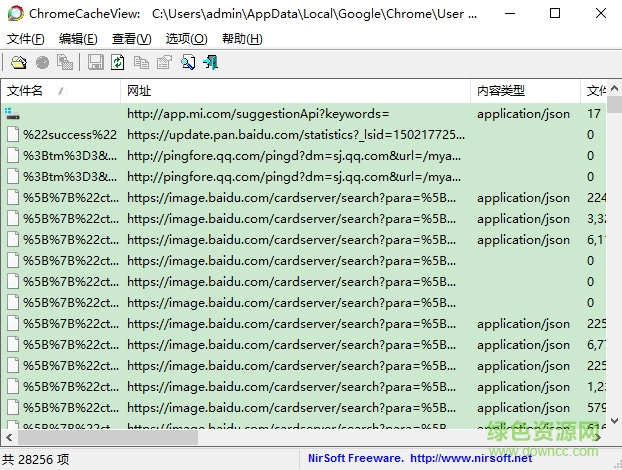This screenshot has height=470, width=622.
Task: Open the 编辑(E) menu
Action: (78, 38)
